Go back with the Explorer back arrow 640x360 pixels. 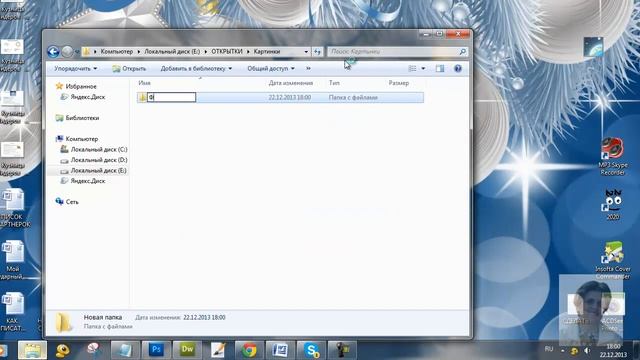[x=53, y=51]
